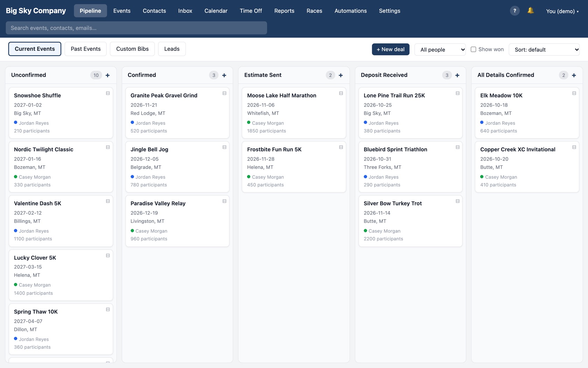This screenshot has width=588, height=368.
Task: Enable the Show won checkbox
Action: 473,49
